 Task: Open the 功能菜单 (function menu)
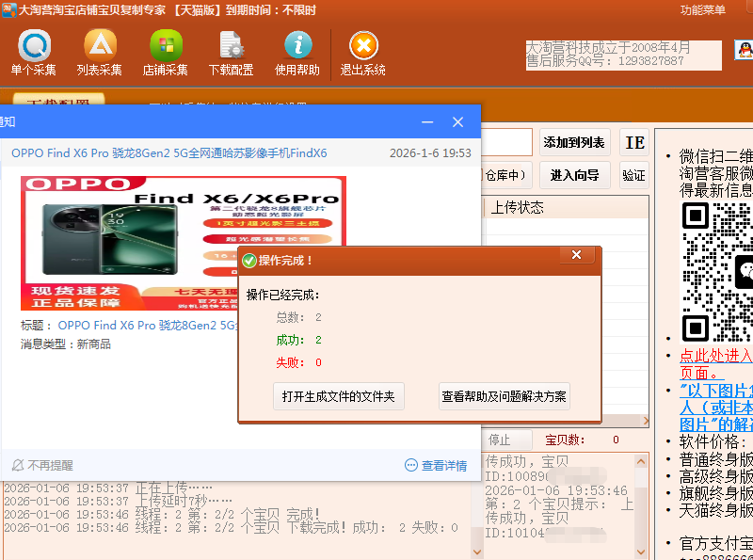(703, 10)
